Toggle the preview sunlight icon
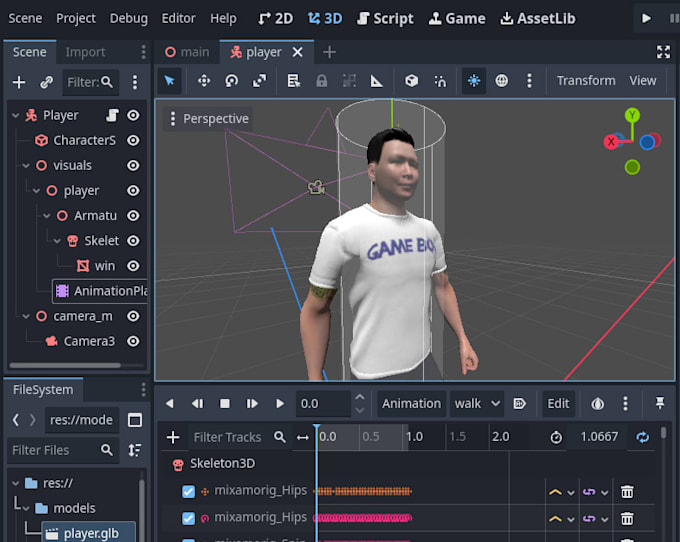 474,81
